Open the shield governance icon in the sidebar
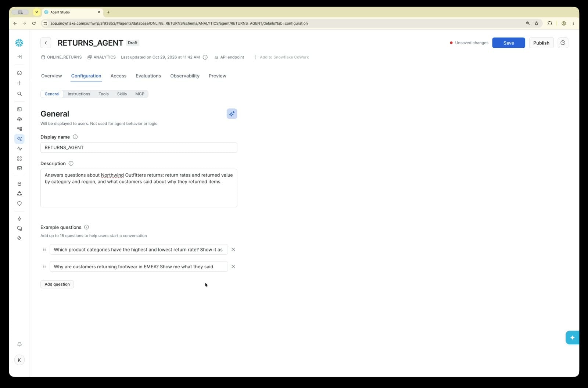This screenshot has width=588, height=388. pyautogui.click(x=19, y=203)
